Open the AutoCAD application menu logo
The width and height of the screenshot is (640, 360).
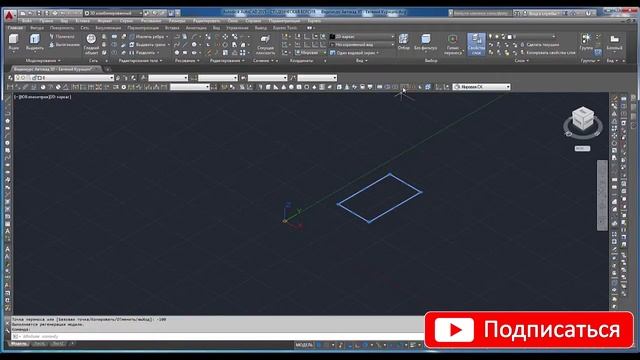pyautogui.click(x=9, y=15)
